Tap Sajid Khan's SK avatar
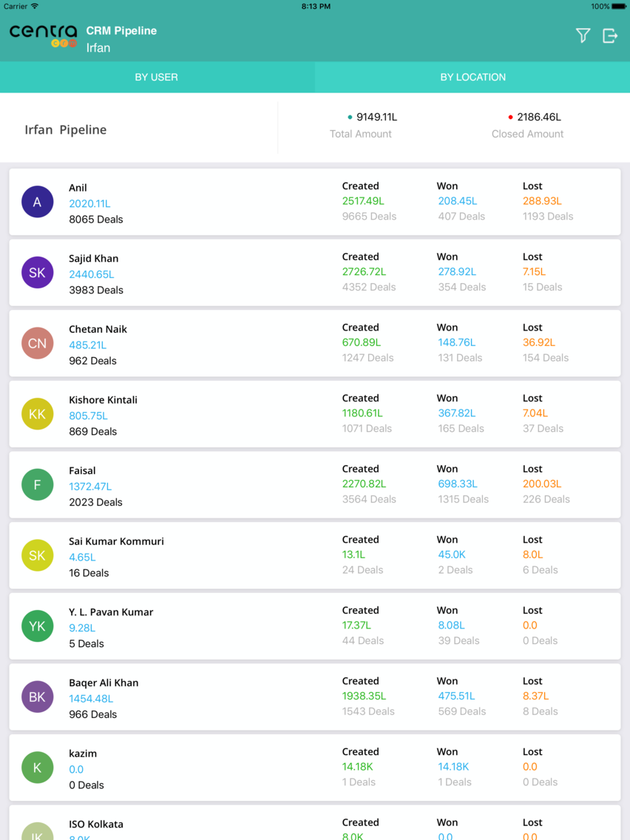The width and height of the screenshot is (630, 840). 38,272
